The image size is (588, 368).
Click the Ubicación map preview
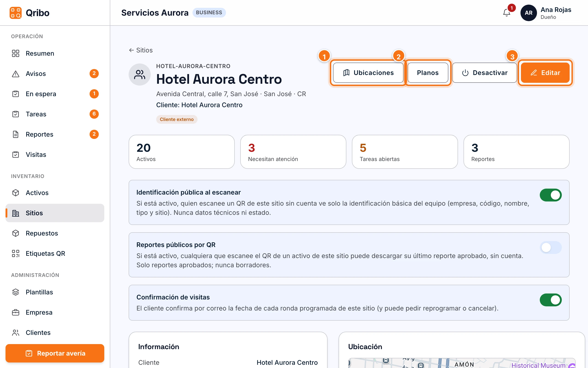point(462,363)
